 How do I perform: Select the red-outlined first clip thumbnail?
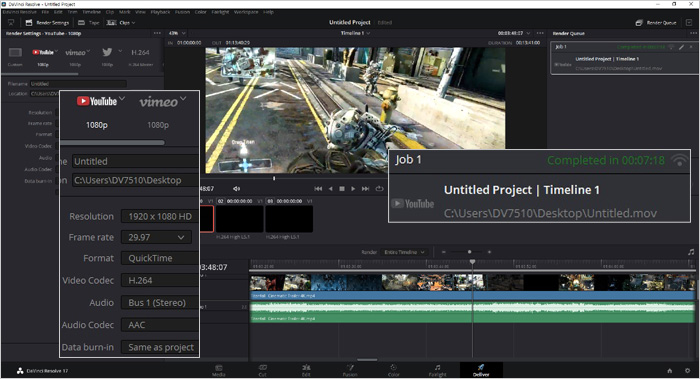[x=207, y=219]
